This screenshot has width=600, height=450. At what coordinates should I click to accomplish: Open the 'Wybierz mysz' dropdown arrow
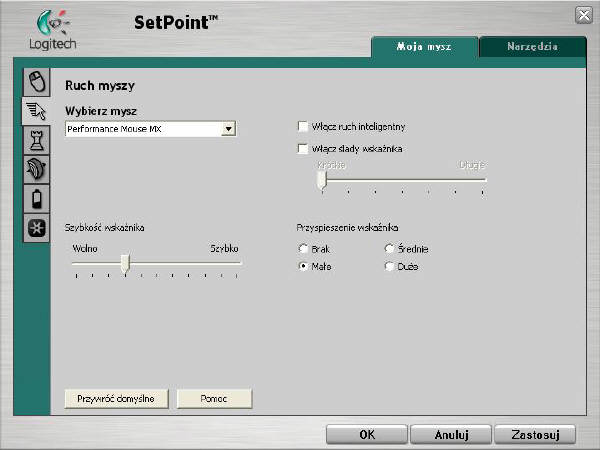(228, 129)
